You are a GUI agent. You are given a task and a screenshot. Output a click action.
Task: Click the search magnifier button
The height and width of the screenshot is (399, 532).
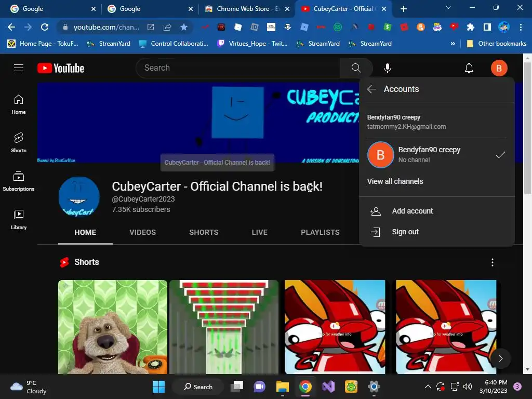pos(356,68)
